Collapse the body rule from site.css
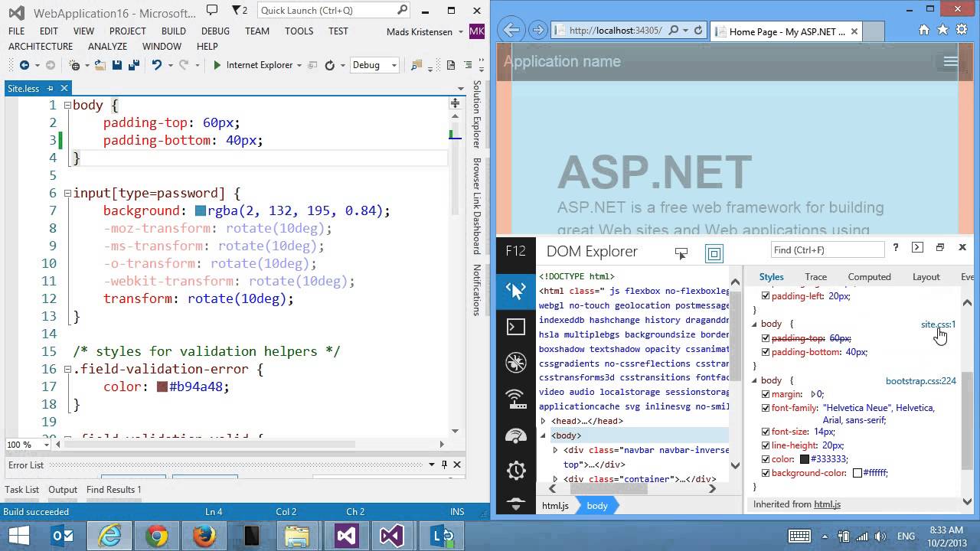 tap(754, 324)
